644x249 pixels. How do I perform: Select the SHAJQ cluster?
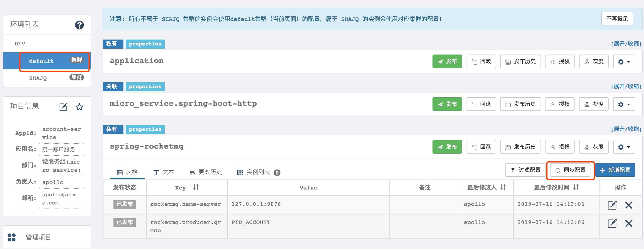pyautogui.click(x=47, y=78)
